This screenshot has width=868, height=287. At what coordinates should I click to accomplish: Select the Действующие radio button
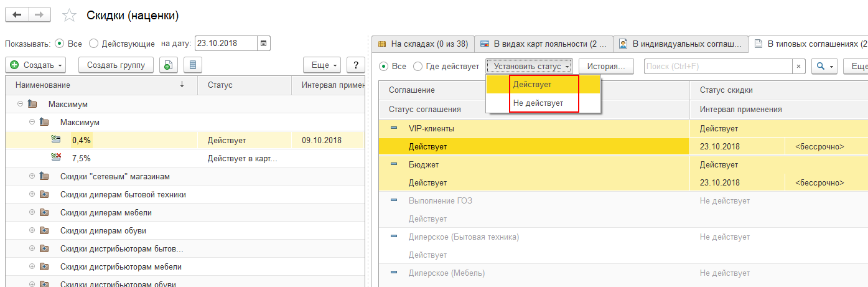click(x=93, y=44)
